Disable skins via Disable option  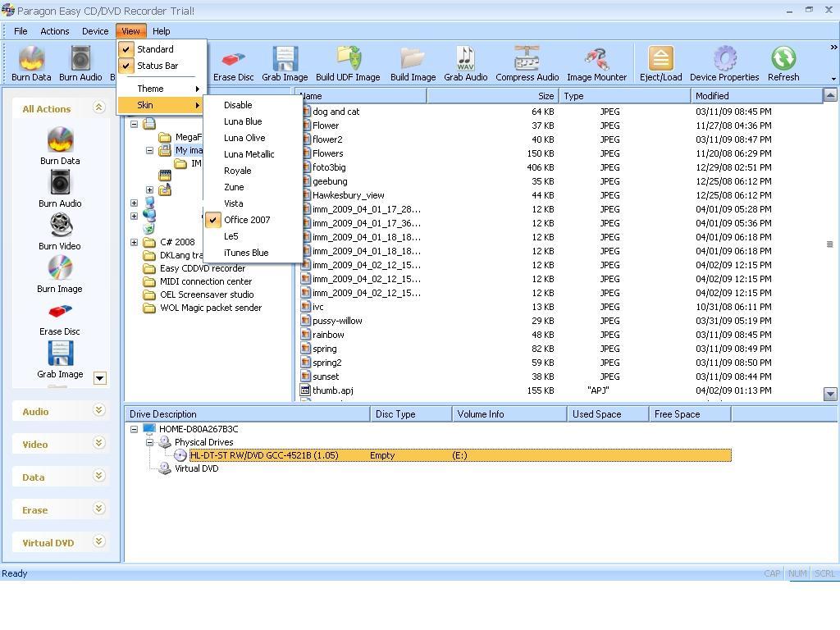(238, 105)
